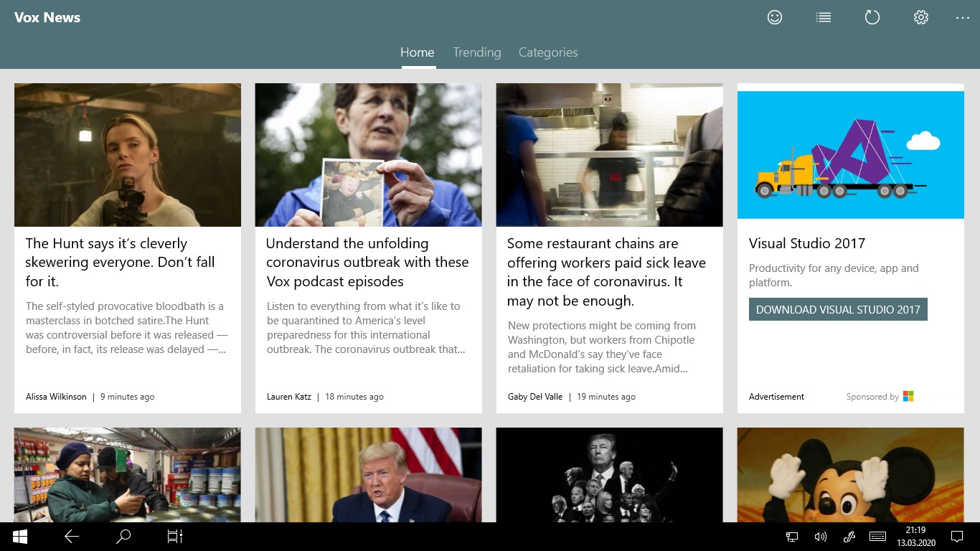Open the Mickey Mouse thumbnail
Screen dimensions: 980x551
(851, 475)
